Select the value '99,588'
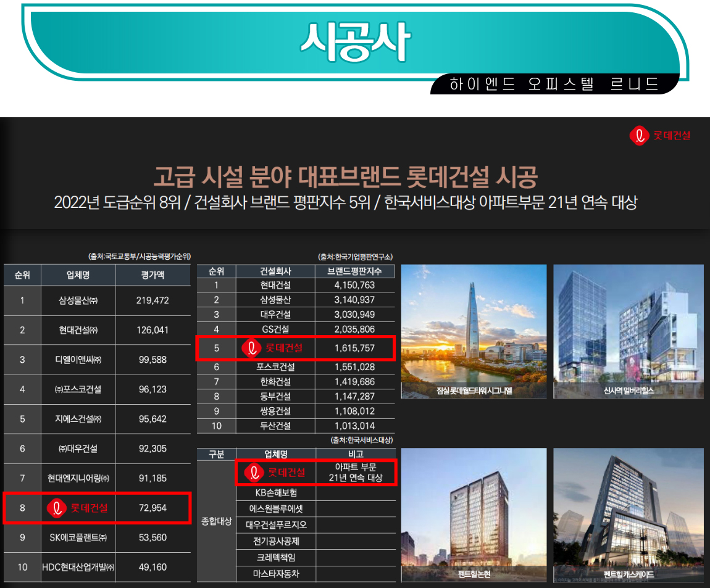Image resolution: width=710 pixels, height=588 pixels. coord(152,360)
